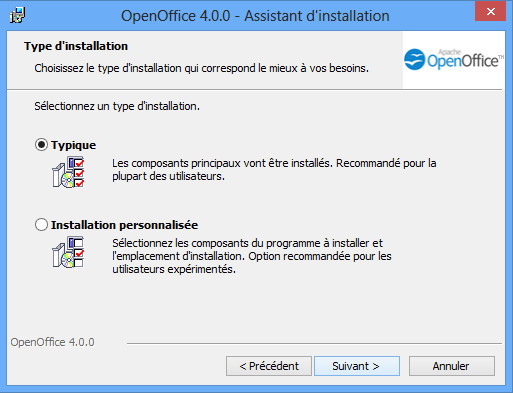Click the Sélectionnez un type d'installation text
Viewport: 513px width, 393px height.
[117, 106]
